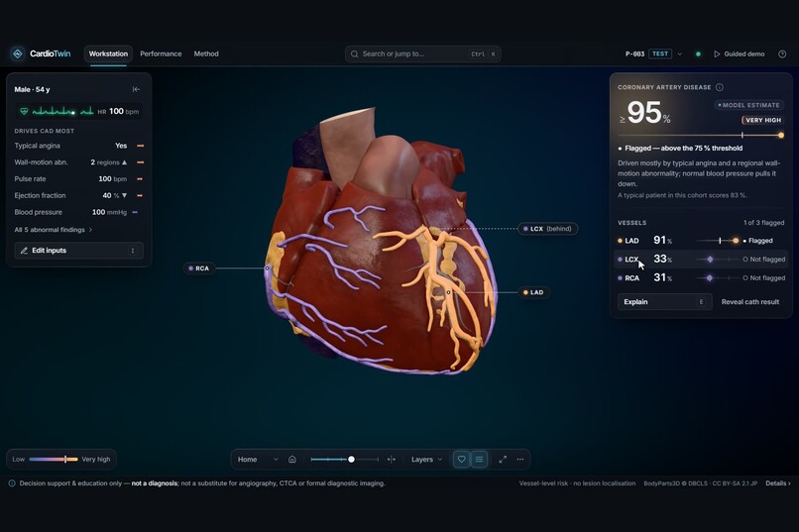
Task: Toggle the list-lines panel button in toolbar
Action: pyautogui.click(x=479, y=460)
